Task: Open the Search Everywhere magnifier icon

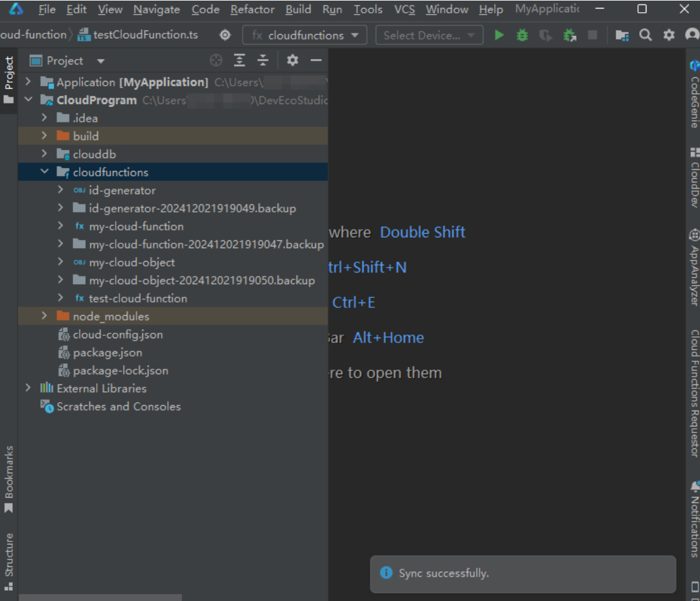Action: [645, 35]
